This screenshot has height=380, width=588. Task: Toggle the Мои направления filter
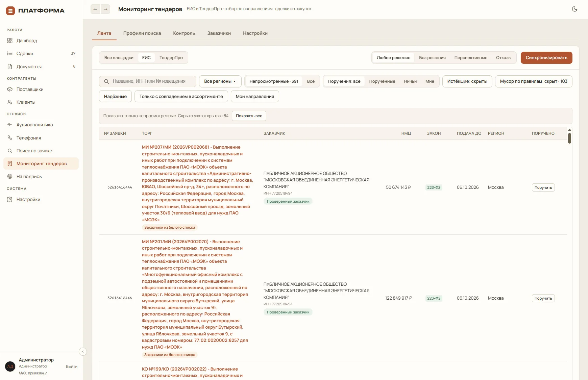[x=255, y=97]
